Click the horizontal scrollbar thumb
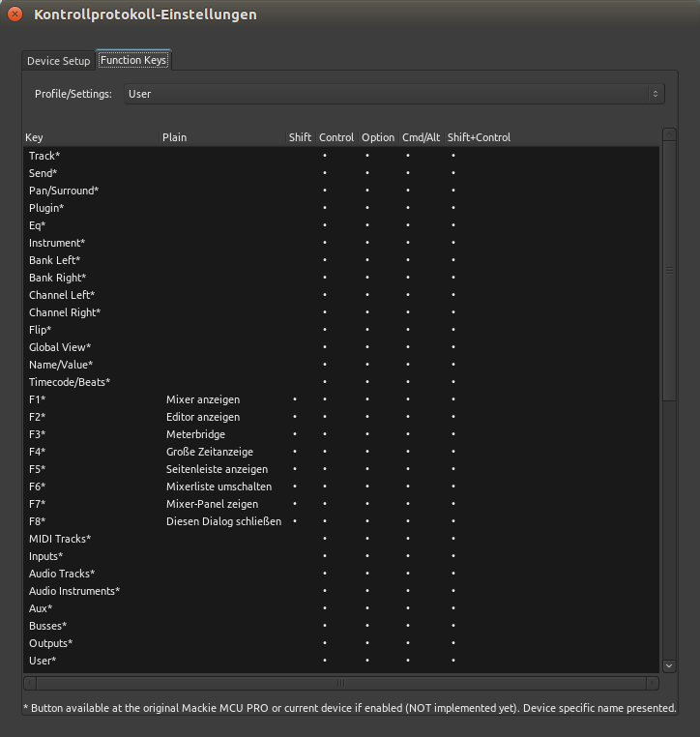 tap(341, 684)
